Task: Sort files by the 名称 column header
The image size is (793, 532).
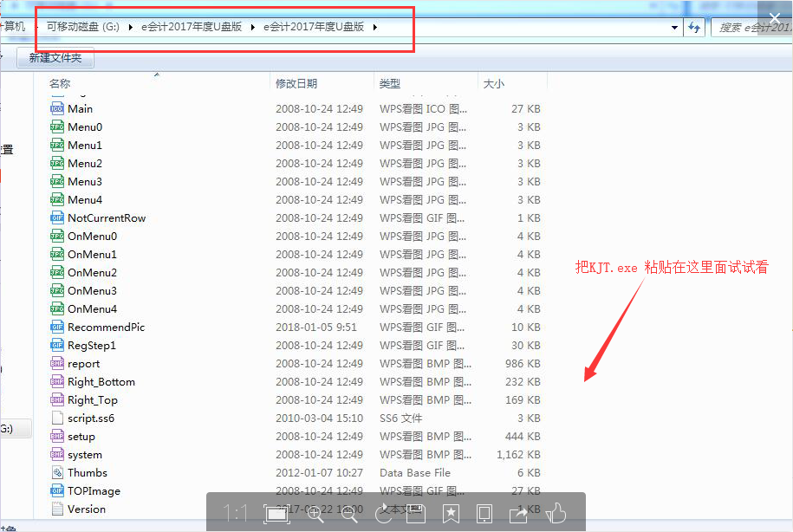Action: [x=60, y=83]
